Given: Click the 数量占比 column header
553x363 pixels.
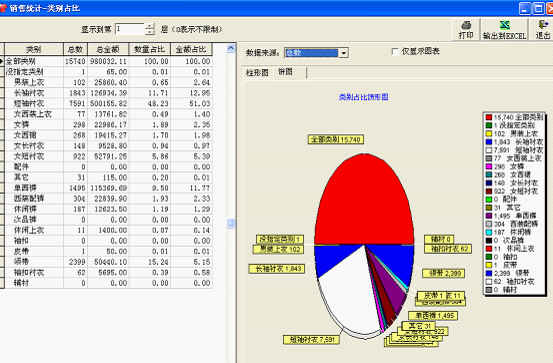Looking at the screenshot, I should [150, 49].
